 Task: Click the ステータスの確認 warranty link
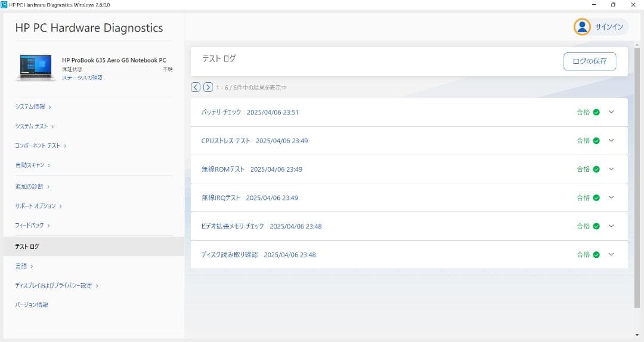[82, 78]
